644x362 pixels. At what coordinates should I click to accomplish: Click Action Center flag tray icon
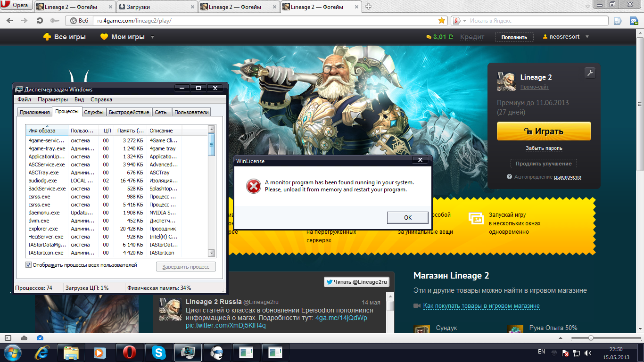[565, 353]
